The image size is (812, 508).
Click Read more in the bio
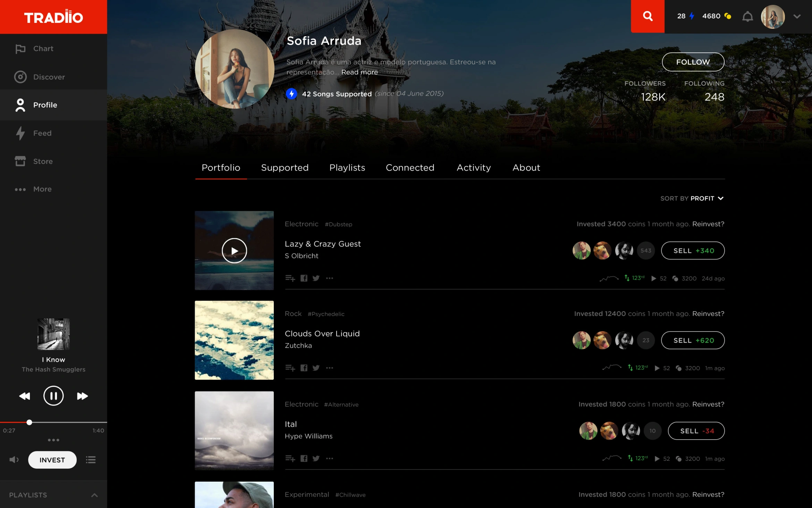pyautogui.click(x=360, y=72)
